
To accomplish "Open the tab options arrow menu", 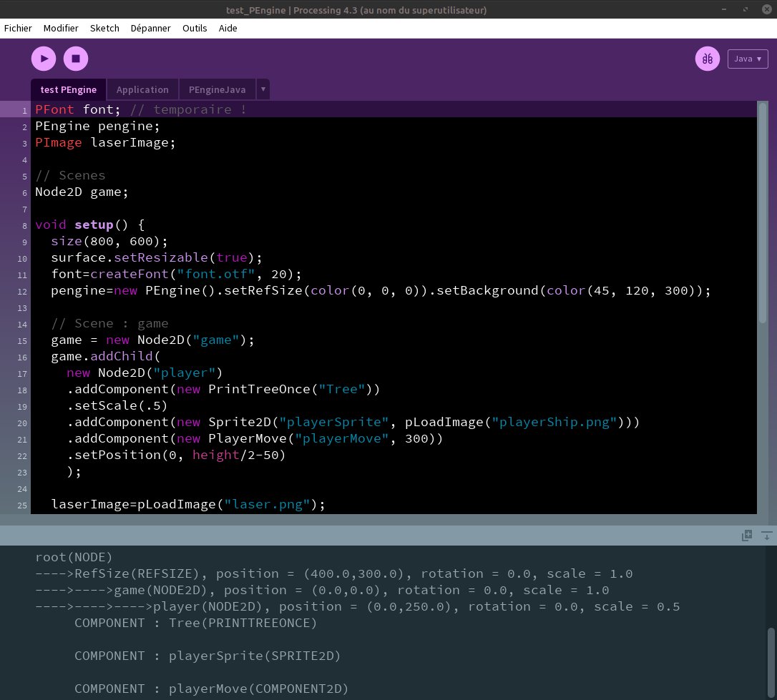I will click(x=263, y=89).
